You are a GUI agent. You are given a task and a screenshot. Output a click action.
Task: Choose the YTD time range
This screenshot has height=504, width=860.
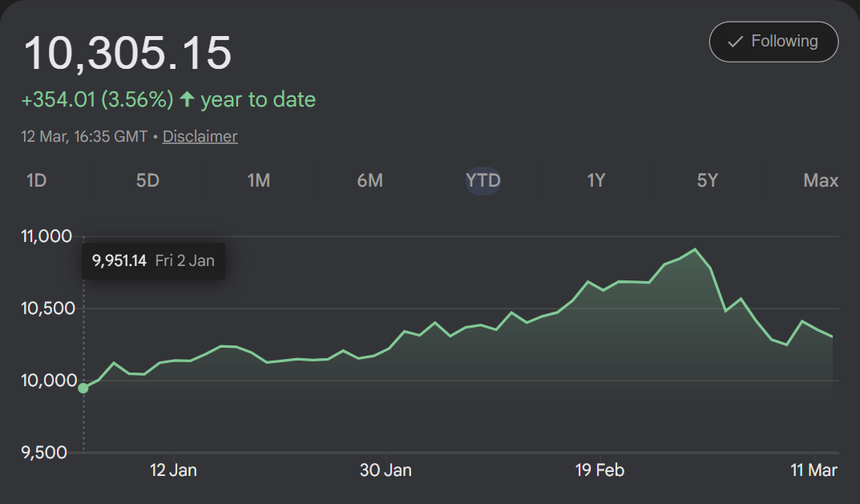click(x=482, y=180)
